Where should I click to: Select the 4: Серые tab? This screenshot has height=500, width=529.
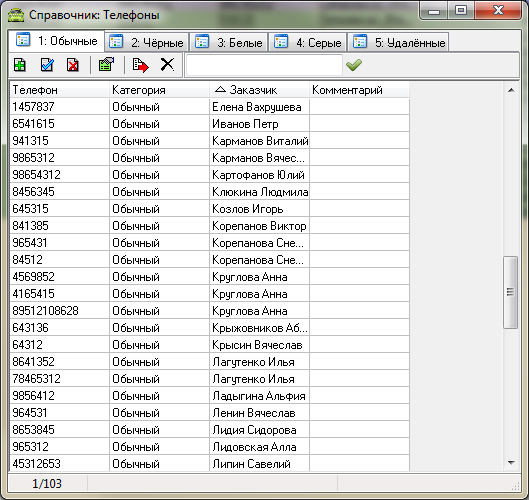pyautogui.click(x=308, y=42)
